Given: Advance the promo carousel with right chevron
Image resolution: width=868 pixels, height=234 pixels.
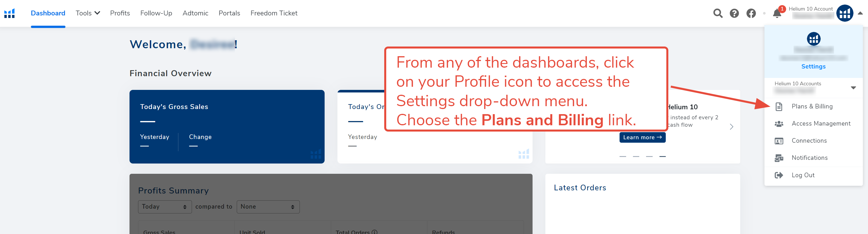Looking at the screenshot, I should coord(731,127).
